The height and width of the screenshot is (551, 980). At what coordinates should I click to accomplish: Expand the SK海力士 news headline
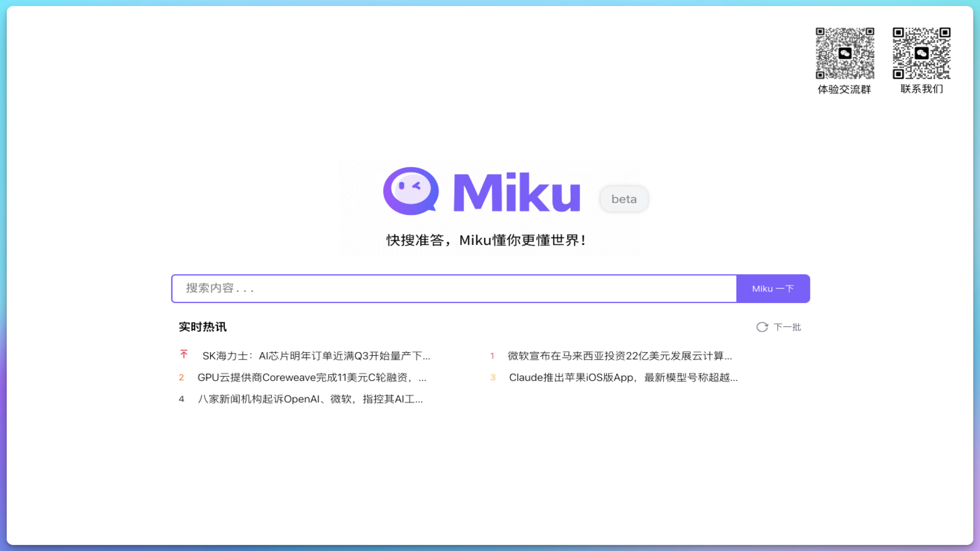coord(316,355)
